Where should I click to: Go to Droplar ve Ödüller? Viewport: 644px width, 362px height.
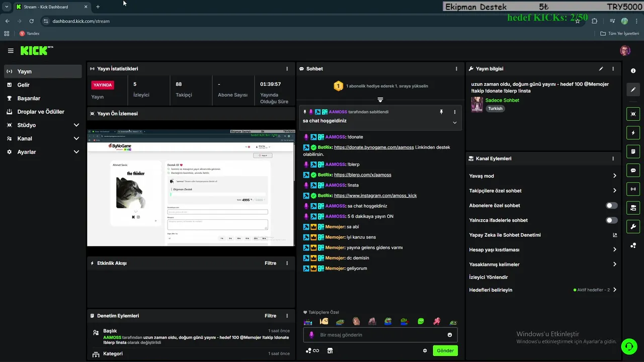tap(43, 112)
